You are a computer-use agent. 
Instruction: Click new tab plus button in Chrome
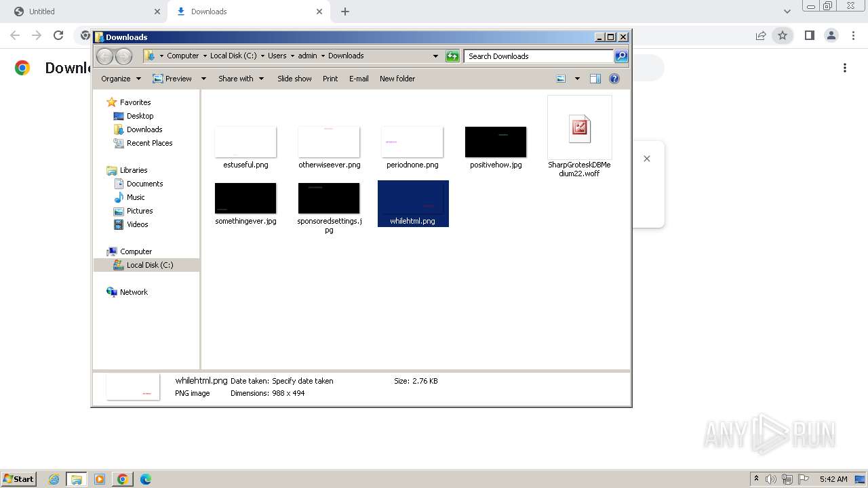tap(345, 12)
